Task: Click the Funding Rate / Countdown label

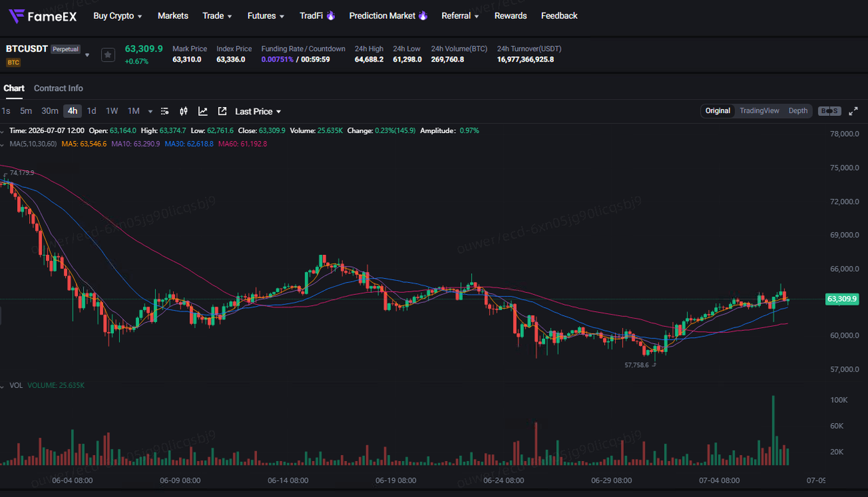Action: point(303,49)
